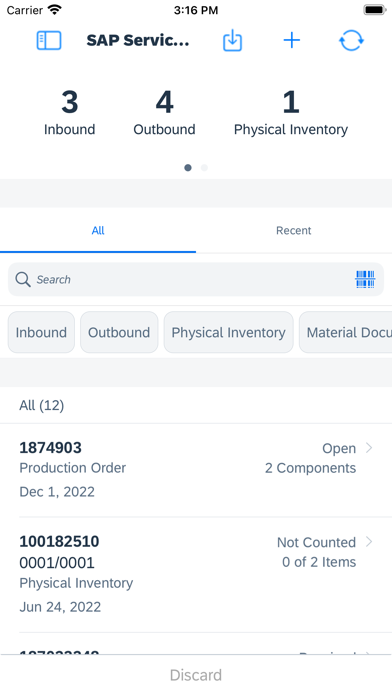
Task: Tap the 3:16 PM clock
Action: pyautogui.click(x=196, y=10)
